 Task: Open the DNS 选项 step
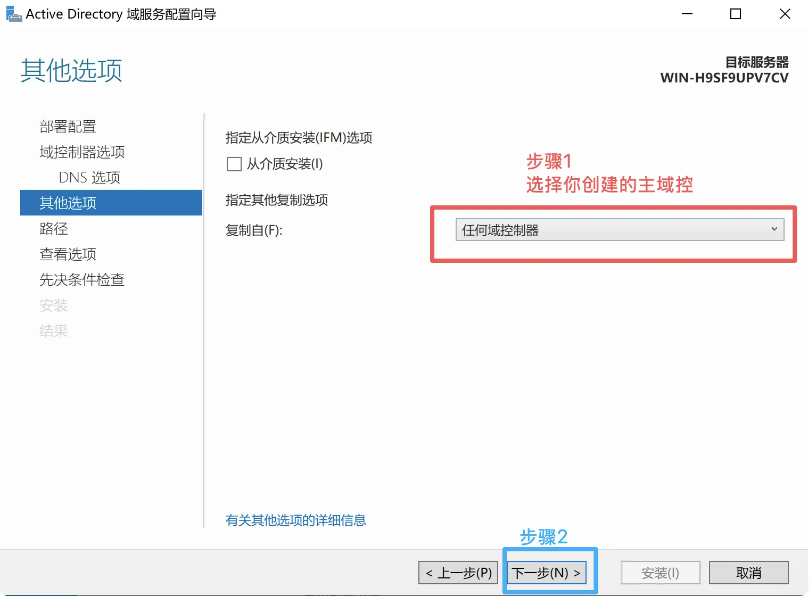coord(89,178)
